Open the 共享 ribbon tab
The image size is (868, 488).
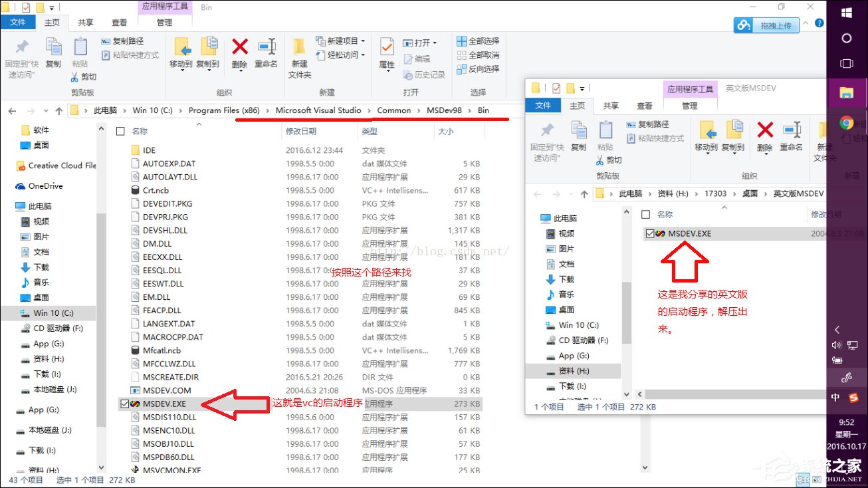tap(84, 22)
